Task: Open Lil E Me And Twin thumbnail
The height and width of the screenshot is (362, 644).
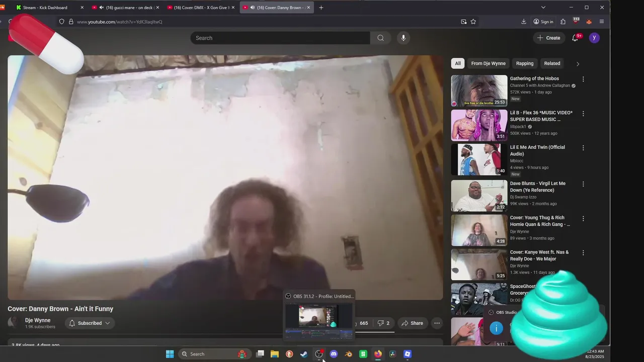Action: click(479, 159)
